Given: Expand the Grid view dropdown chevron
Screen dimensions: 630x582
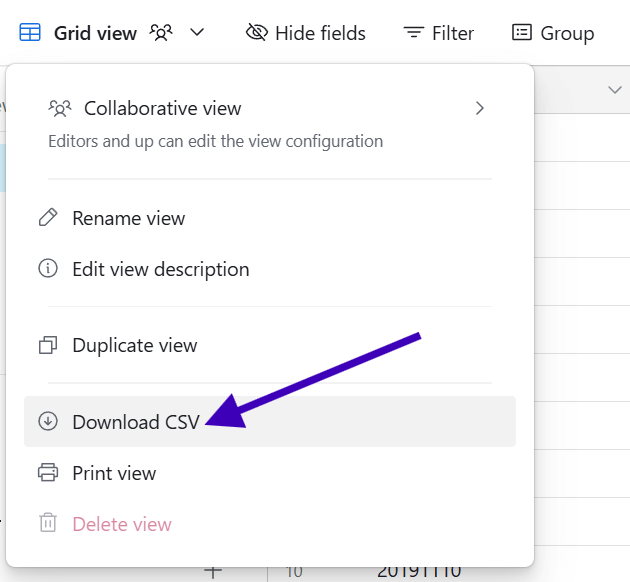Looking at the screenshot, I should [197, 32].
